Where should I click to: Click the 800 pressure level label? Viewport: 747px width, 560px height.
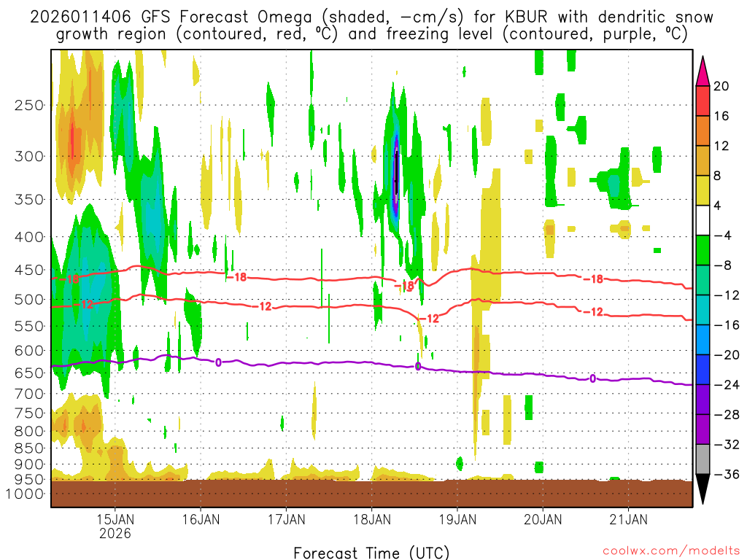coord(29,431)
